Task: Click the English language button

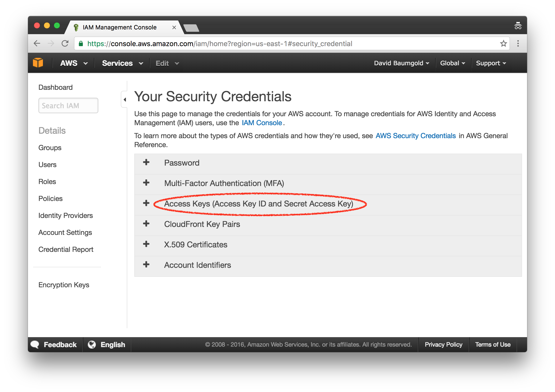Action: click(x=113, y=344)
